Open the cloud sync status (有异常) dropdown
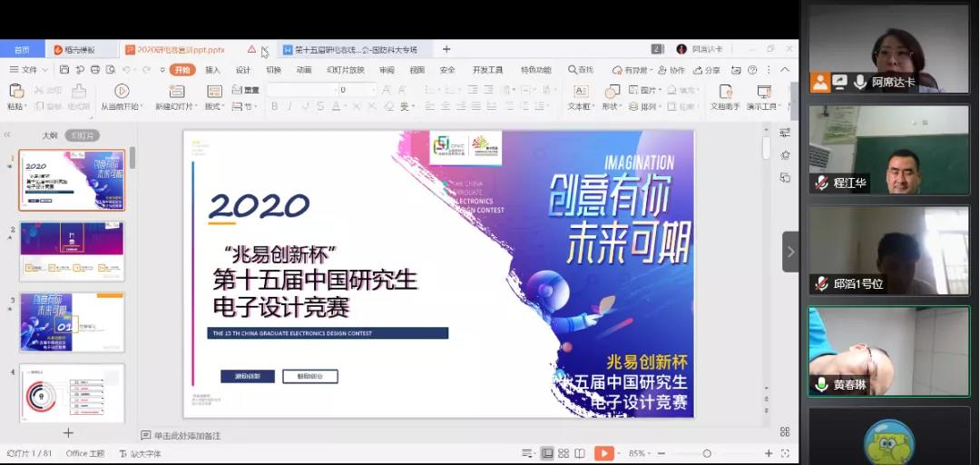980x465 pixels. (x=632, y=69)
